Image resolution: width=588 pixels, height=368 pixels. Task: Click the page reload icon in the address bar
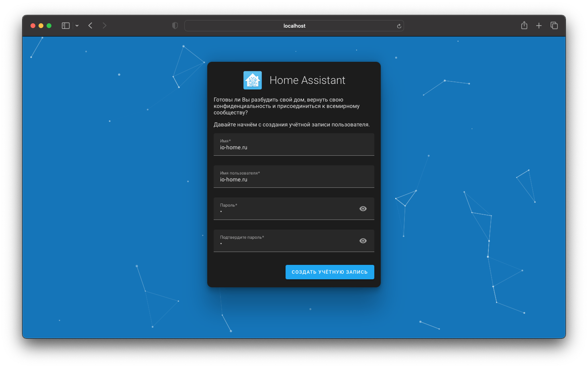398,26
